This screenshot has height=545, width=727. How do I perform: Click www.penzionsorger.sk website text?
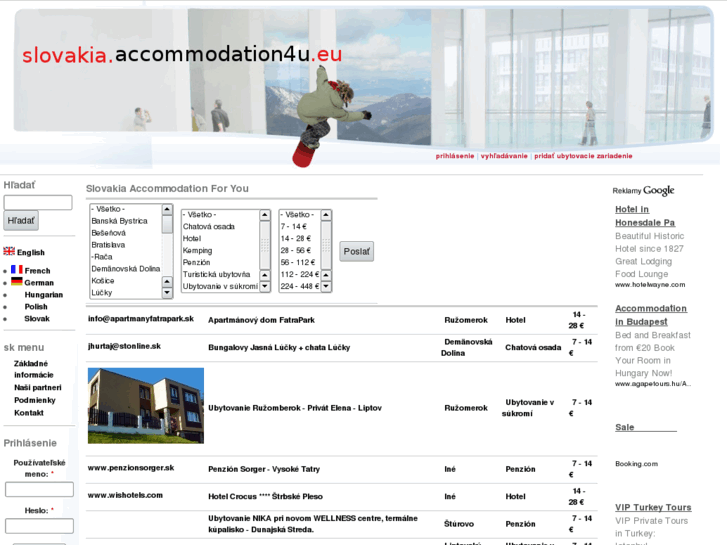tap(131, 468)
